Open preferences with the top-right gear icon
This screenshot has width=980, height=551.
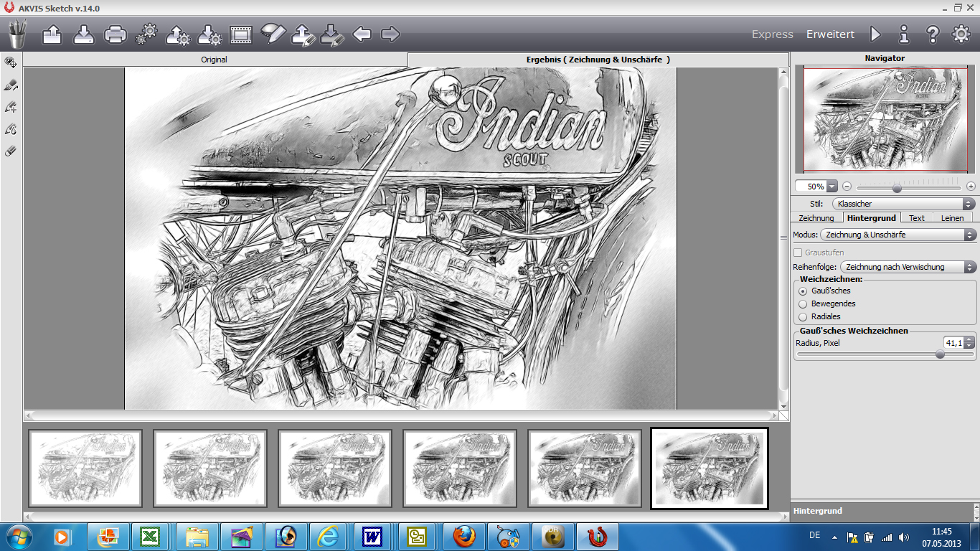[961, 34]
